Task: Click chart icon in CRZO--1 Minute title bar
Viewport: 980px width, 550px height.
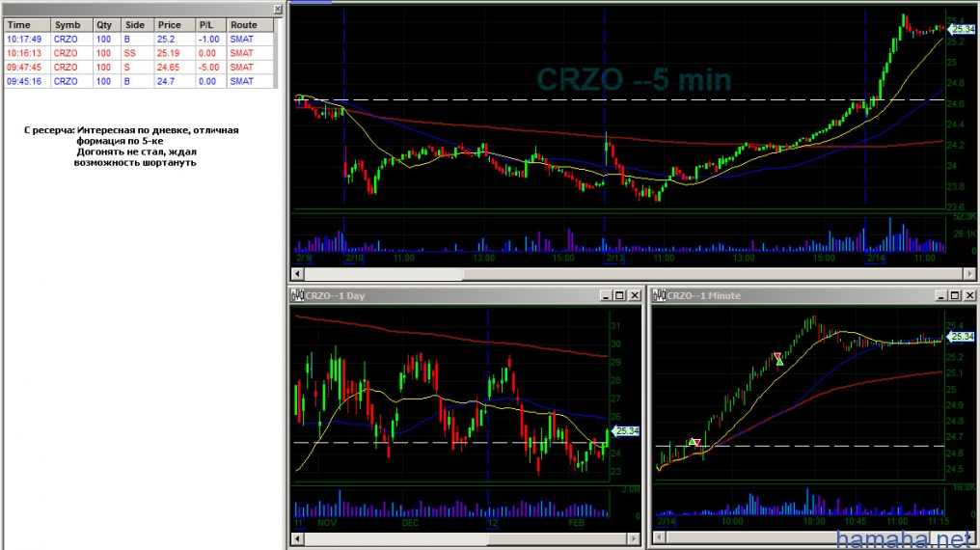Action: [660, 295]
